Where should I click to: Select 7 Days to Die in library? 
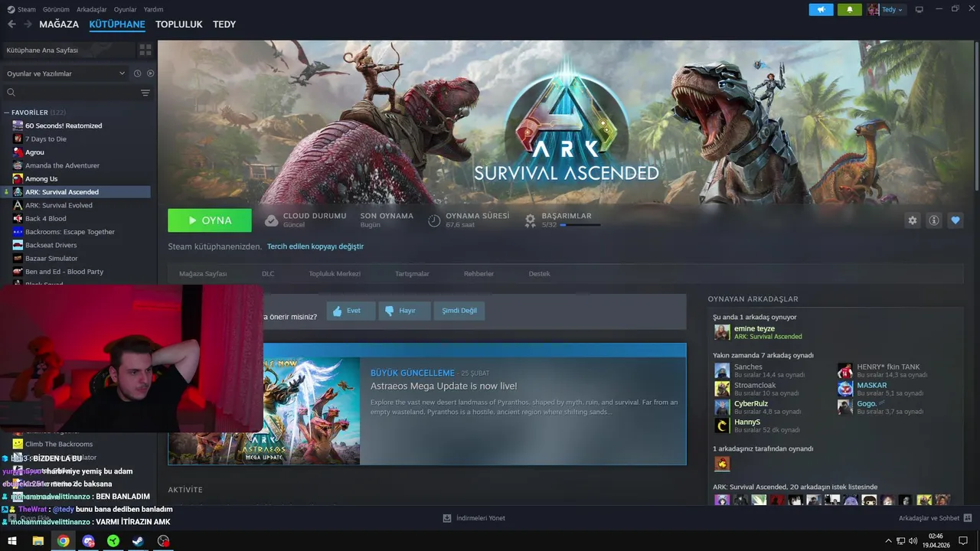(46, 139)
